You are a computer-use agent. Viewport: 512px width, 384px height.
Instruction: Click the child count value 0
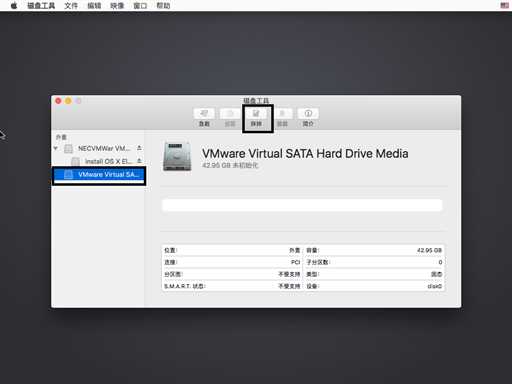pos(440,262)
